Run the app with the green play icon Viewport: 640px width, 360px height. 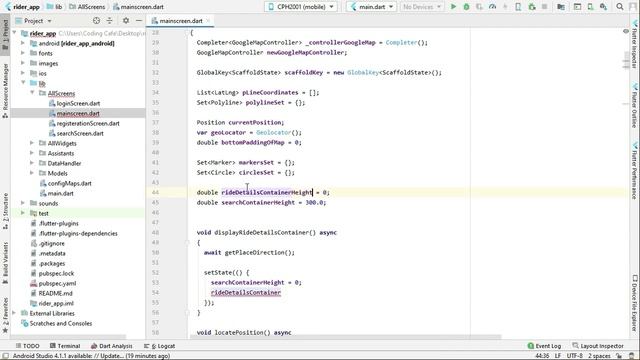tap(453, 7)
